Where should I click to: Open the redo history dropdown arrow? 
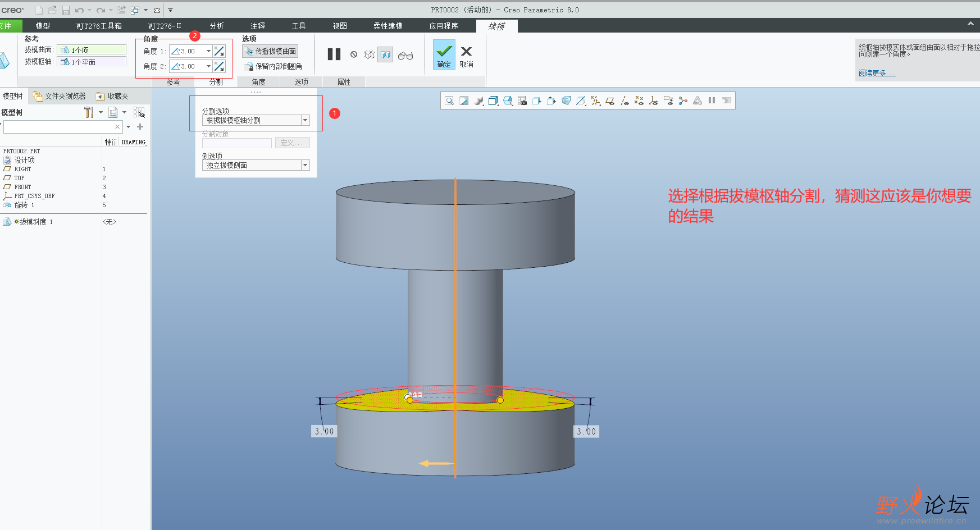coord(111,10)
